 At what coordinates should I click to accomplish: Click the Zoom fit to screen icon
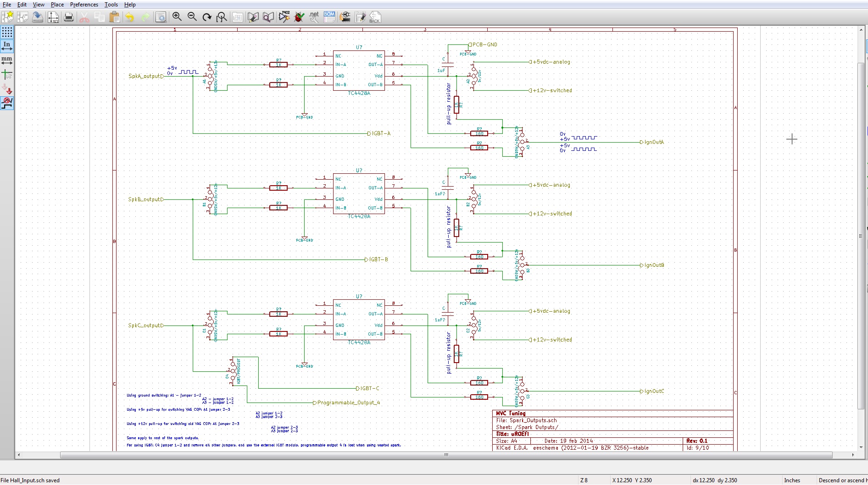click(x=222, y=17)
